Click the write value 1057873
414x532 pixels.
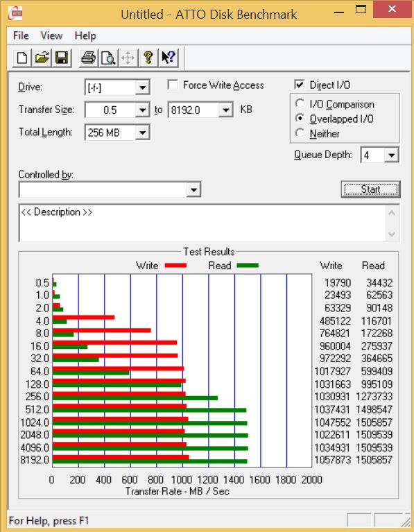pyautogui.click(x=332, y=460)
